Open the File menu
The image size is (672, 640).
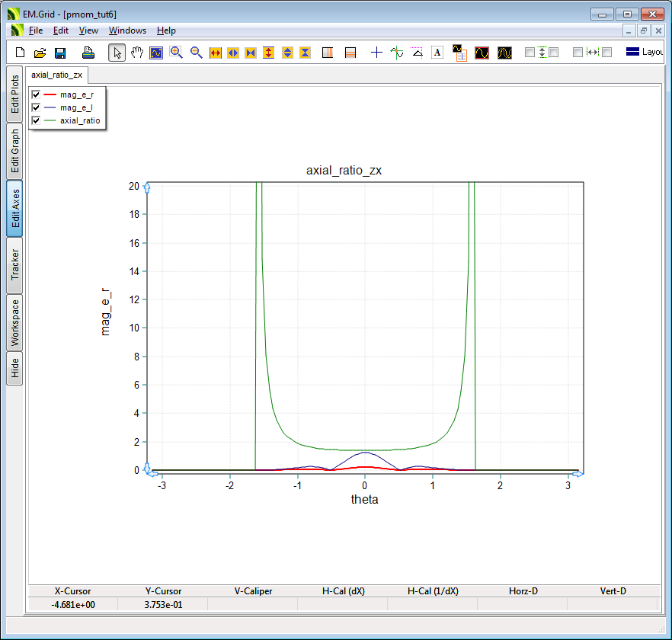(x=36, y=30)
